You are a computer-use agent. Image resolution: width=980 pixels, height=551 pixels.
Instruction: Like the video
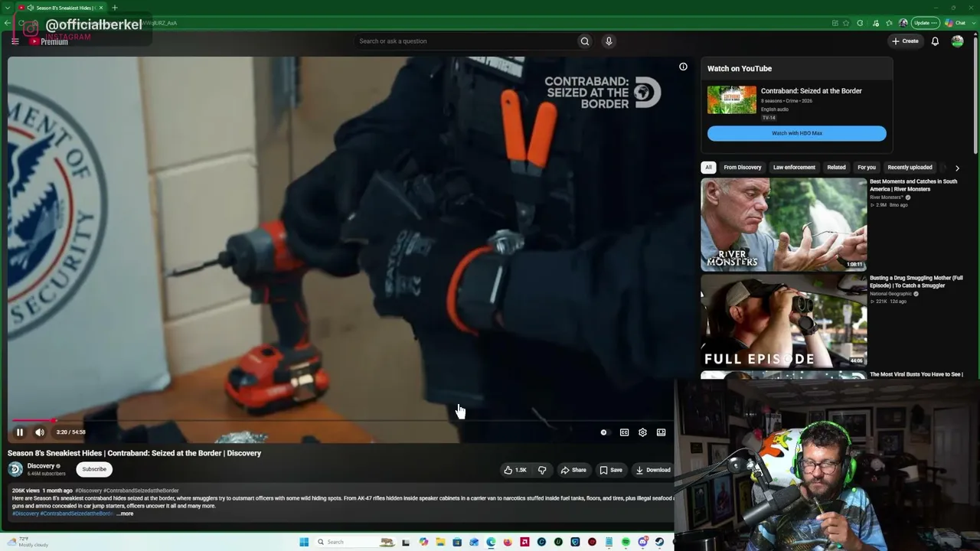click(515, 470)
